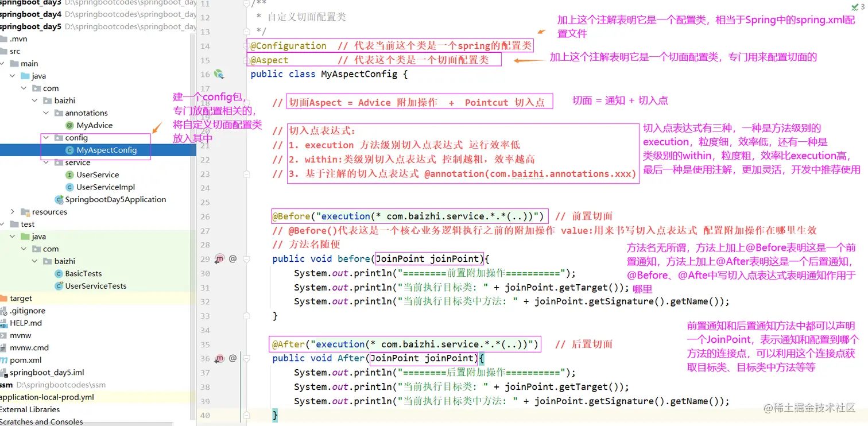
Task: Collapse the java folder under test
Action: pos(13,237)
